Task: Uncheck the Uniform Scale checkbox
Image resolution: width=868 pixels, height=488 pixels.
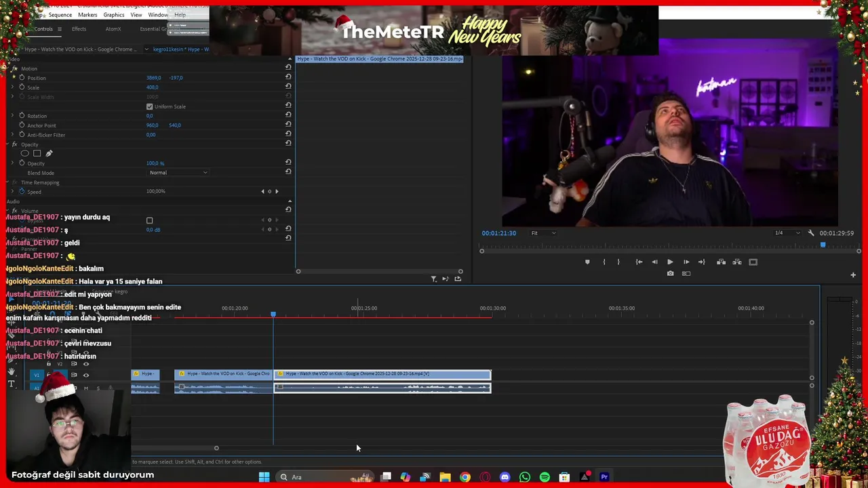Action: coord(149,106)
